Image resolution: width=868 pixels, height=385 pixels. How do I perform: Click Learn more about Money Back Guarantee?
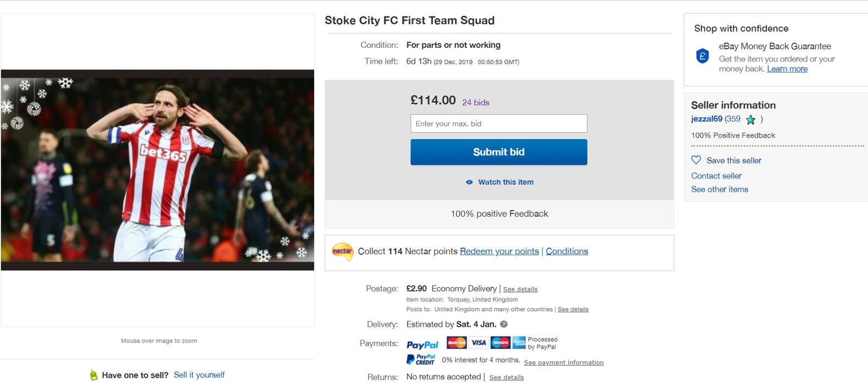pyautogui.click(x=787, y=69)
